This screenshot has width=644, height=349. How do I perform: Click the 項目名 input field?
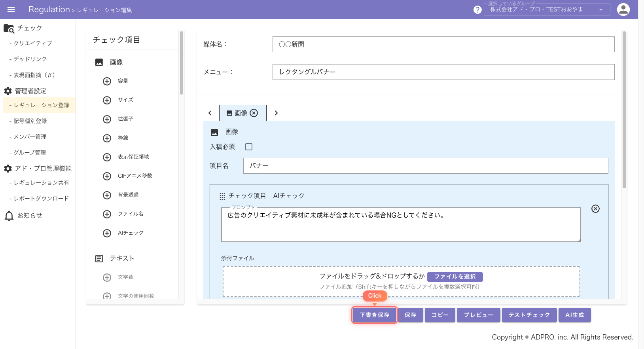[x=425, y=166]
